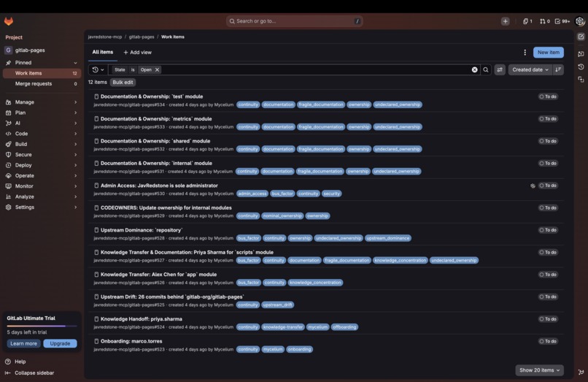The width and height of the screenshot is (588, 382).
Task: Open the history icon in right side panel
Action: pyautogui.click(x=581, y=67)
